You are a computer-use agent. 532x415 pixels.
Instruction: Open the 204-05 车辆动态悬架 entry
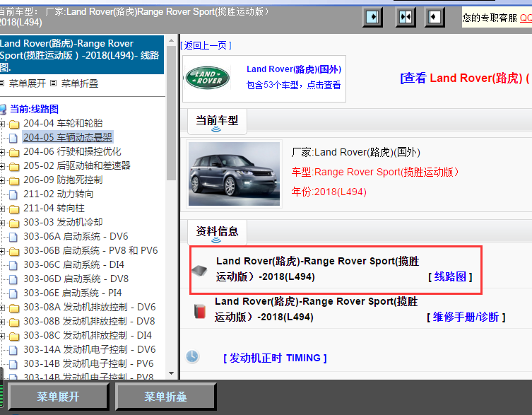point(68,137)
